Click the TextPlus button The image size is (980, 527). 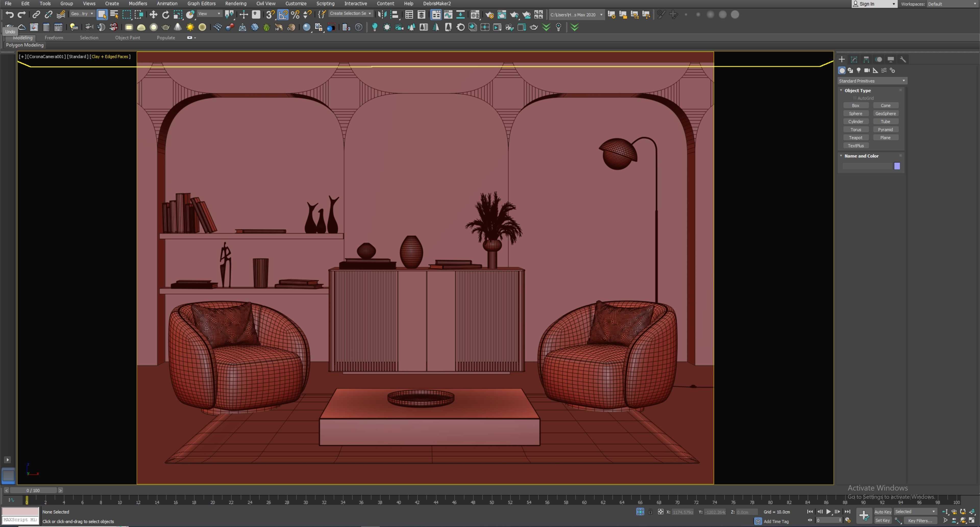click(856, 146)
